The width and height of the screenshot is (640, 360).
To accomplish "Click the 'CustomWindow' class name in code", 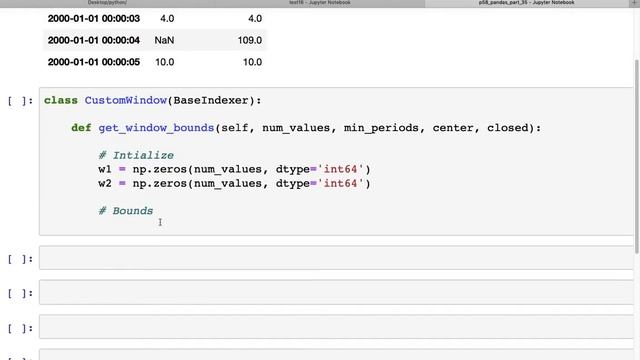I will coord(126,100).
